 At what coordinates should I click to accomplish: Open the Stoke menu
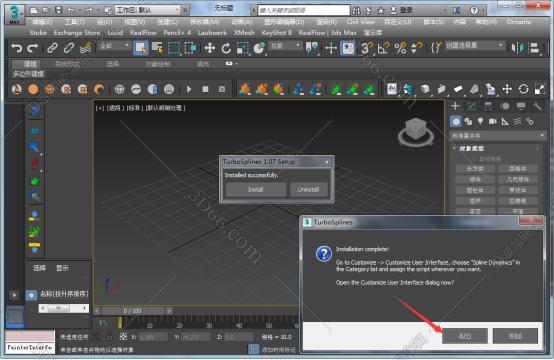[x=38, y=33]
